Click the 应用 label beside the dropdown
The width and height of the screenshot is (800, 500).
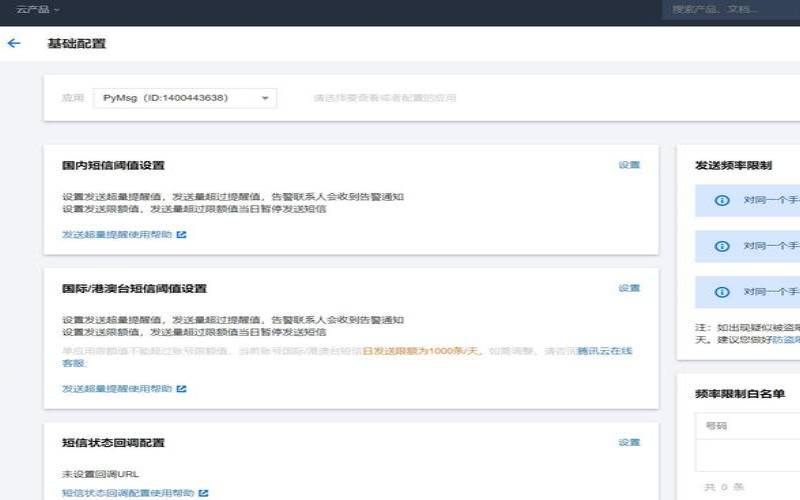point(73,98)
